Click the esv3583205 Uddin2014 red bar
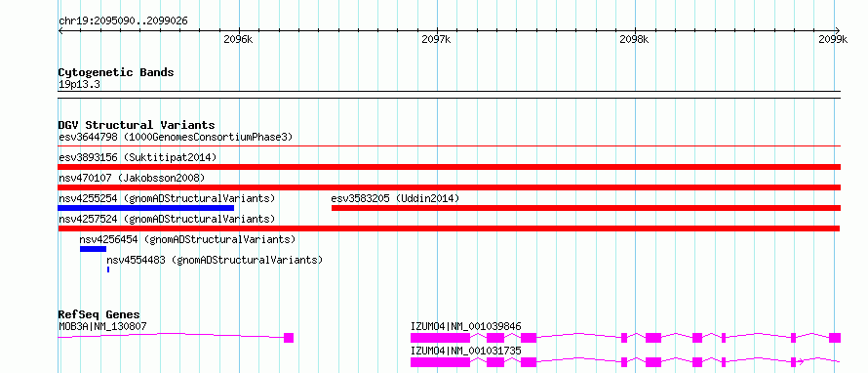The height and width of the screenshot is (373, 868). tap(586, 208)
